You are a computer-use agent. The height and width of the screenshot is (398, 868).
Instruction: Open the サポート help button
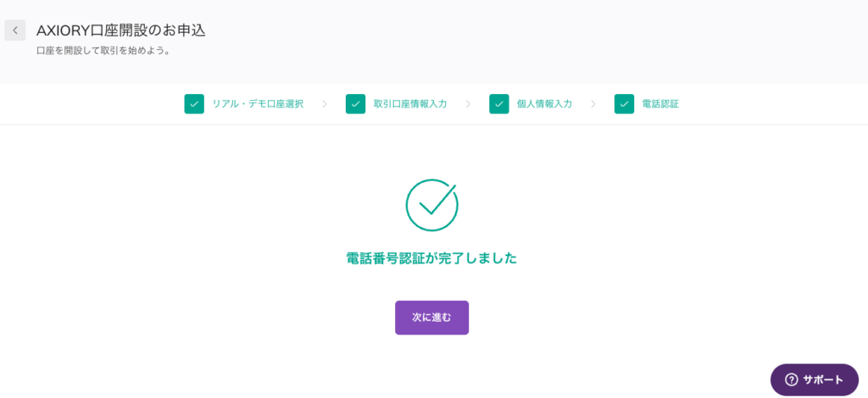(x=814, y=379)
